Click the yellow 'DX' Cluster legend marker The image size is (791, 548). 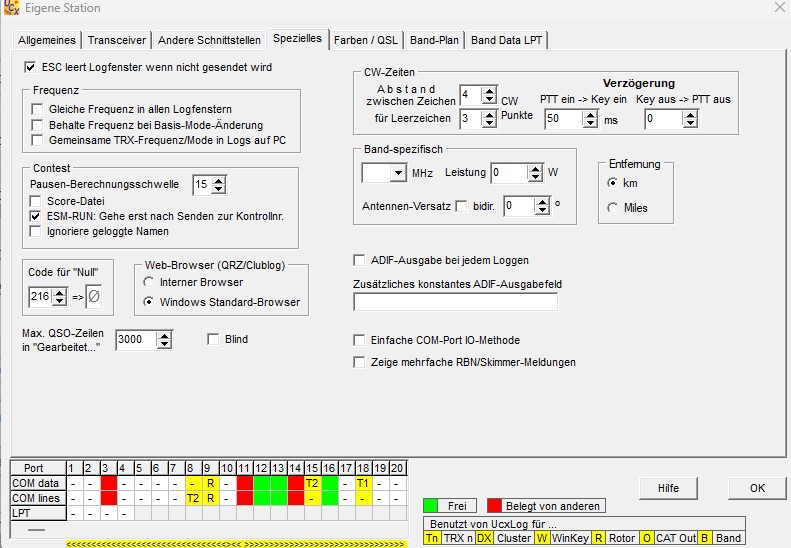[x=484, y=537]
